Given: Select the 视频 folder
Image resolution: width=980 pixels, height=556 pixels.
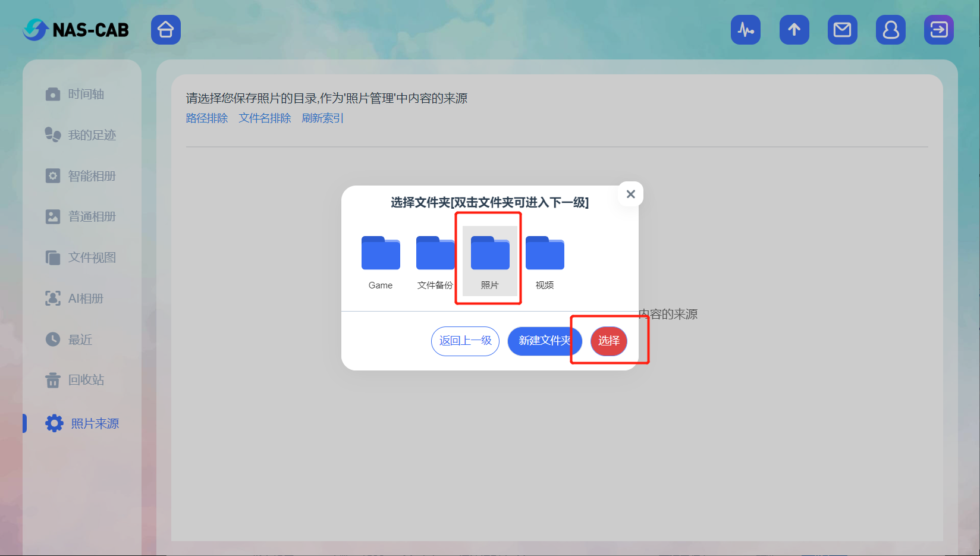Looking at the screenshot, I should click(545, 260).
